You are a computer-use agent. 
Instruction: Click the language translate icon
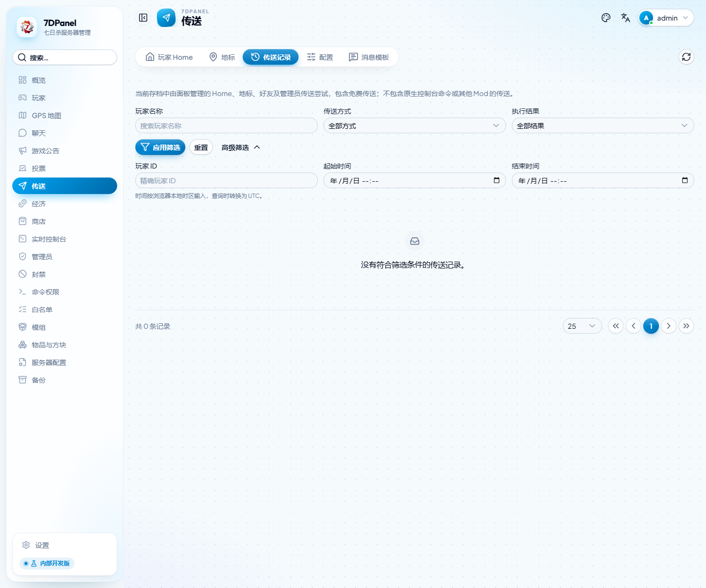coord(626,18)
